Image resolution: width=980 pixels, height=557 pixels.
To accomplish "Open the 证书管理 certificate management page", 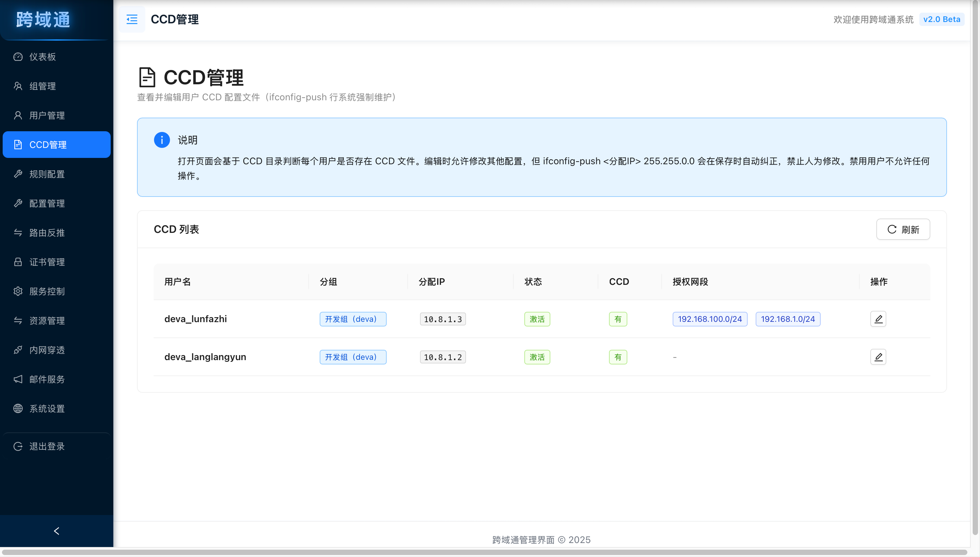I will coord(47,262).
